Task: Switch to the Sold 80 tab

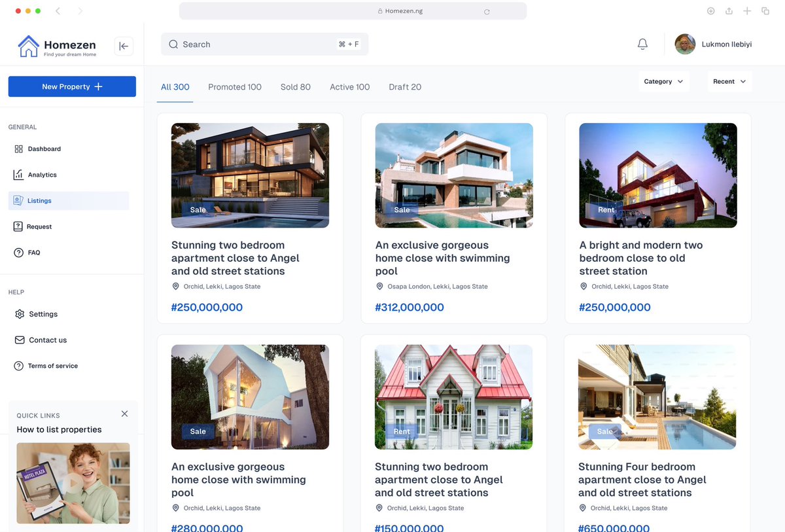Action: 296,87
